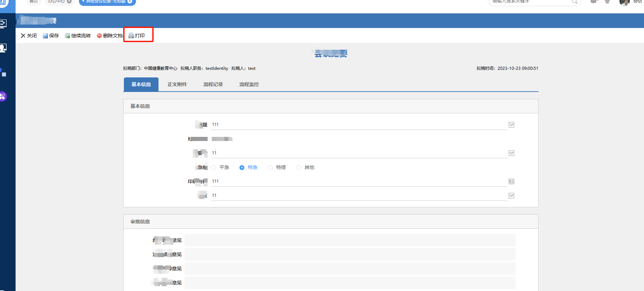Click the 印 field input with 111

coord(359,181)
